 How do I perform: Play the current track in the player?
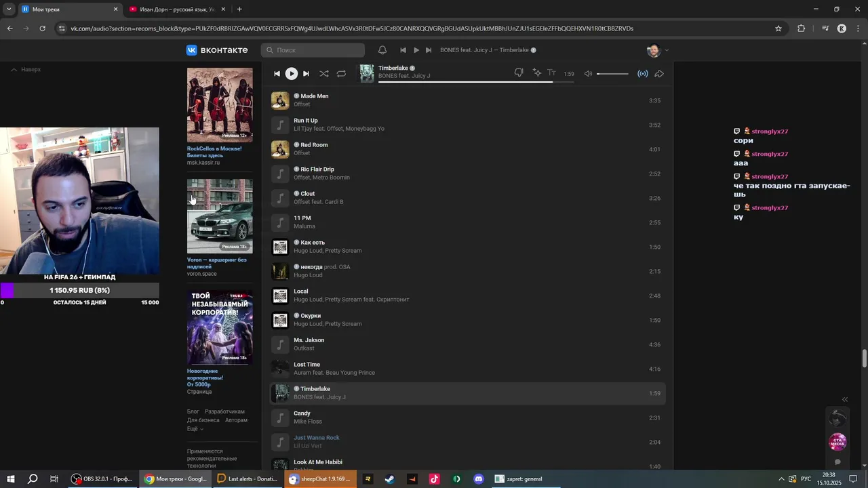pos(291,73)
